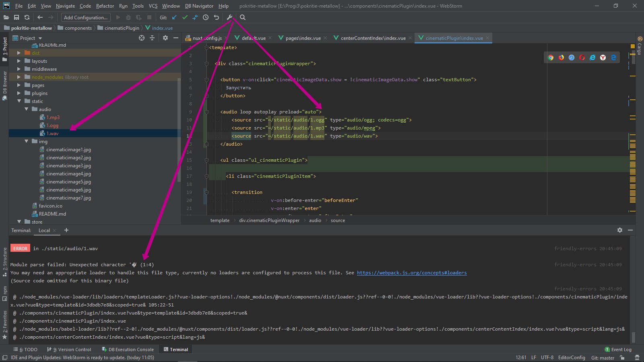The image size is (644, 362).
Task: Open the DB Navigator menu
Action: coord(199,6)
